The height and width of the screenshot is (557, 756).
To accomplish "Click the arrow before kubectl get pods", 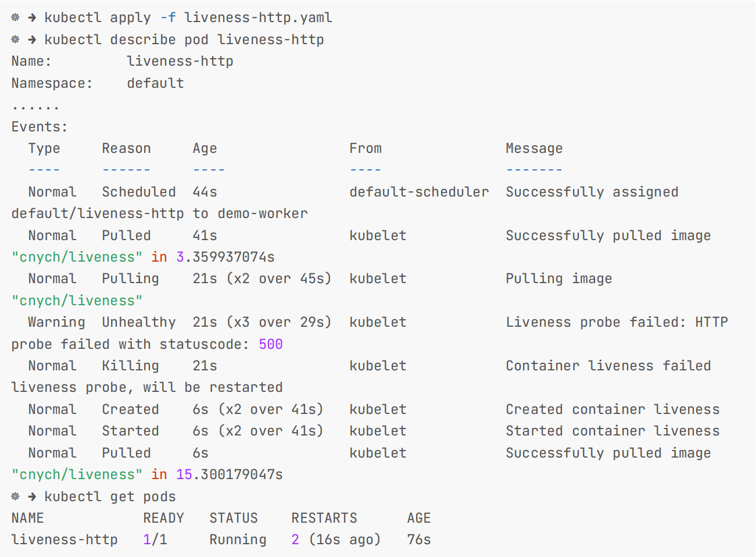I will (x=32, y=497).
